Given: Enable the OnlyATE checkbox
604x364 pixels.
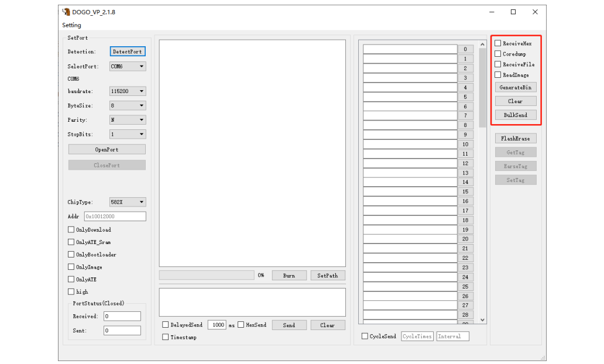Looking at the screenshot, I should [71, 279].
